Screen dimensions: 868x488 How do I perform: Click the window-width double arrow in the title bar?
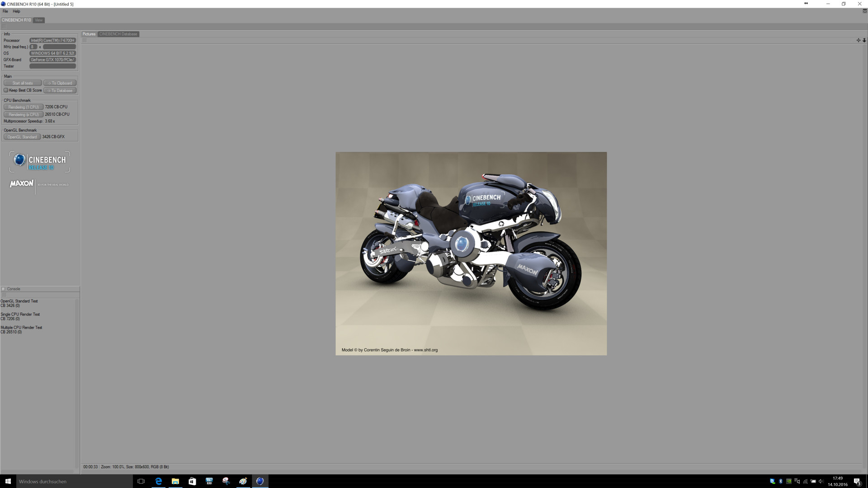click(806, 4)
